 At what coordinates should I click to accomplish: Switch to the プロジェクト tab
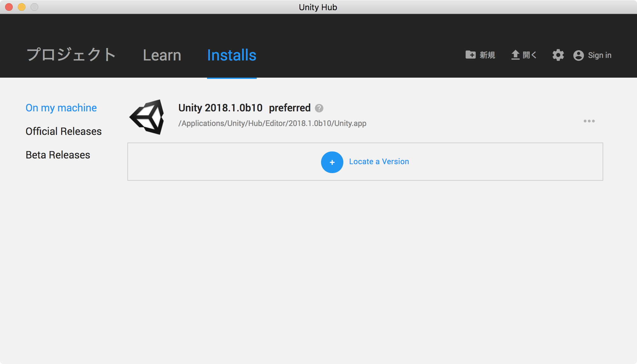click(x=71, y=55)
